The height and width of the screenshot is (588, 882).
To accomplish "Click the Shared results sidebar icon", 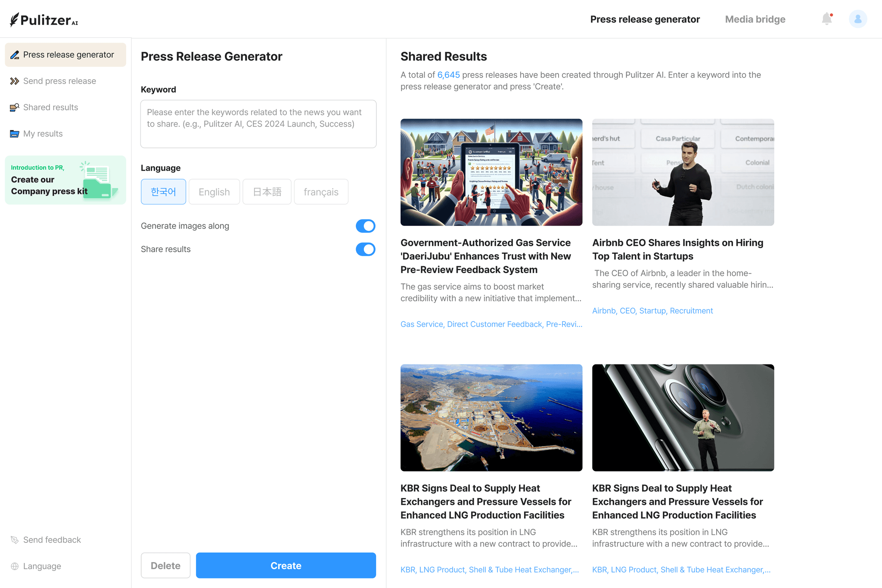I will point(15,107).
